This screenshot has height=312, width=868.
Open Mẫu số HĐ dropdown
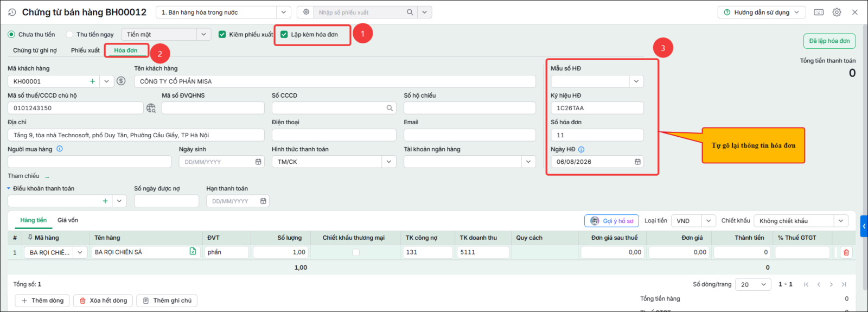636,81
